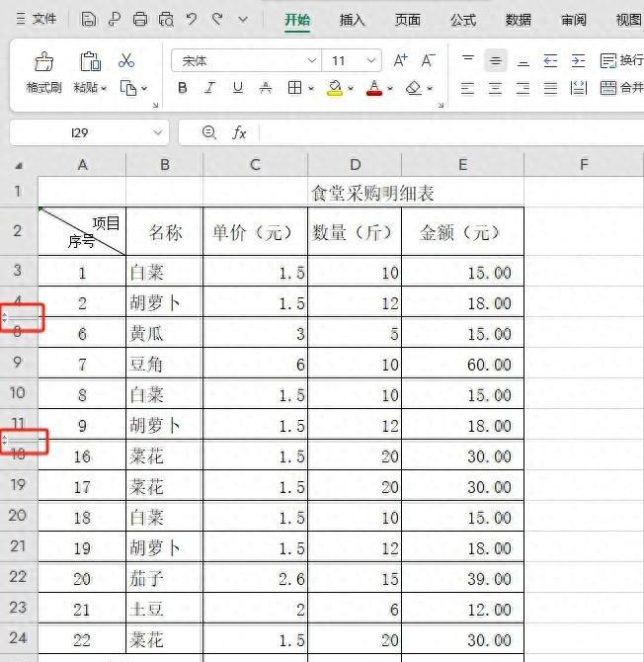Toggle Underline formatting

238,88
